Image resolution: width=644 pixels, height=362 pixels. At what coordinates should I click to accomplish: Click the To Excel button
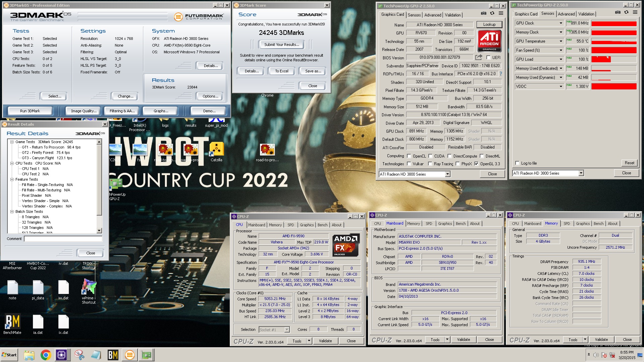281,71
